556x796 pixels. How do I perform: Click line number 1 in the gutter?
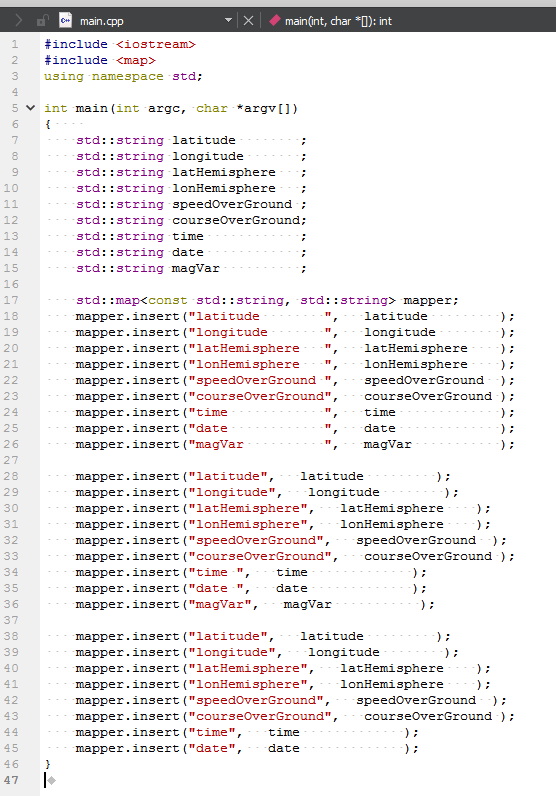(15, 44)
